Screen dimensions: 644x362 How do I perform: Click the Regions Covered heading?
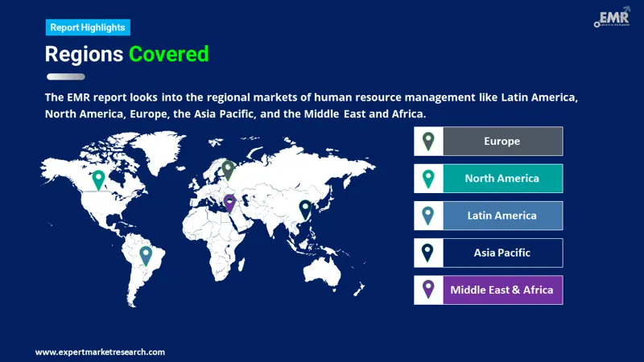click(126, 54)
